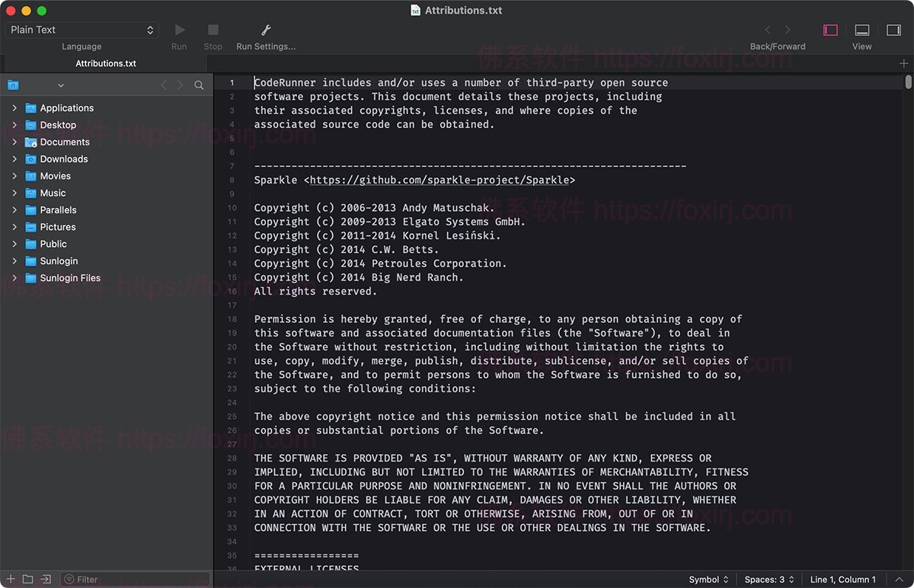
Task: Open the Plain Text language dropdown
Action: coord(81,30)
